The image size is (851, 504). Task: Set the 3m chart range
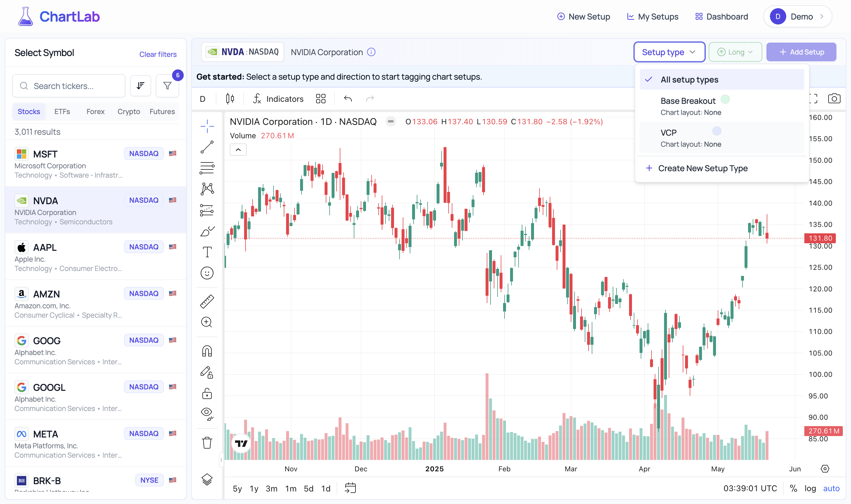click(x=271, y=488)
